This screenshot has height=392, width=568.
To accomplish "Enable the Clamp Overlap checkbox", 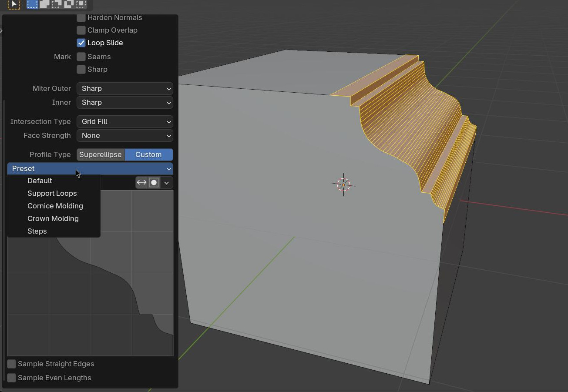I will [81, 30].
